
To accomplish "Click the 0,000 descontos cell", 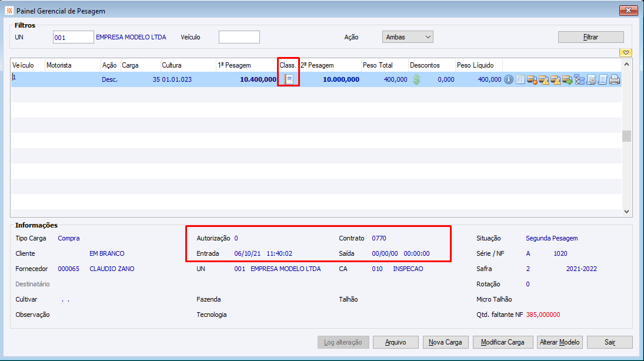I will pyautogui.click(x=446, y=79).
